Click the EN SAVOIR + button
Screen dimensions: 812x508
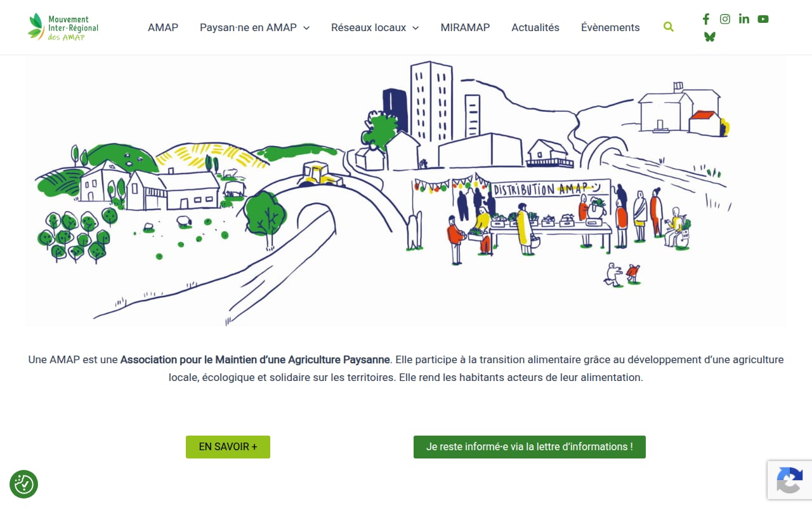(228, 447)
